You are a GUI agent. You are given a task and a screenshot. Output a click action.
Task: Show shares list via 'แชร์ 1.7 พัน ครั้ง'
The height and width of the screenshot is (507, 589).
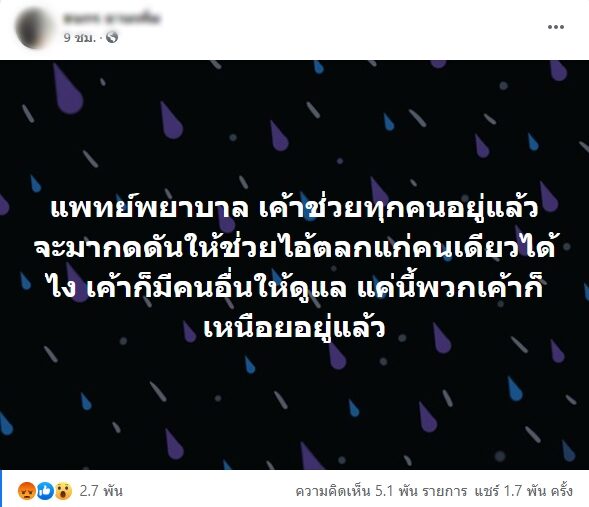click(x=523, y=491)
